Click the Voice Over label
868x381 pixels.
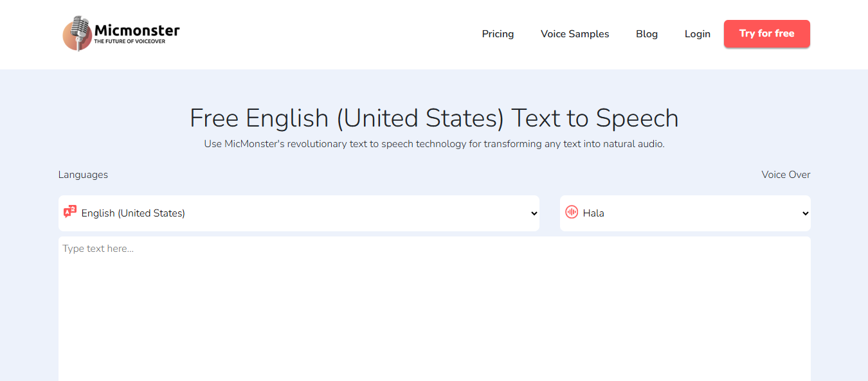786,175
